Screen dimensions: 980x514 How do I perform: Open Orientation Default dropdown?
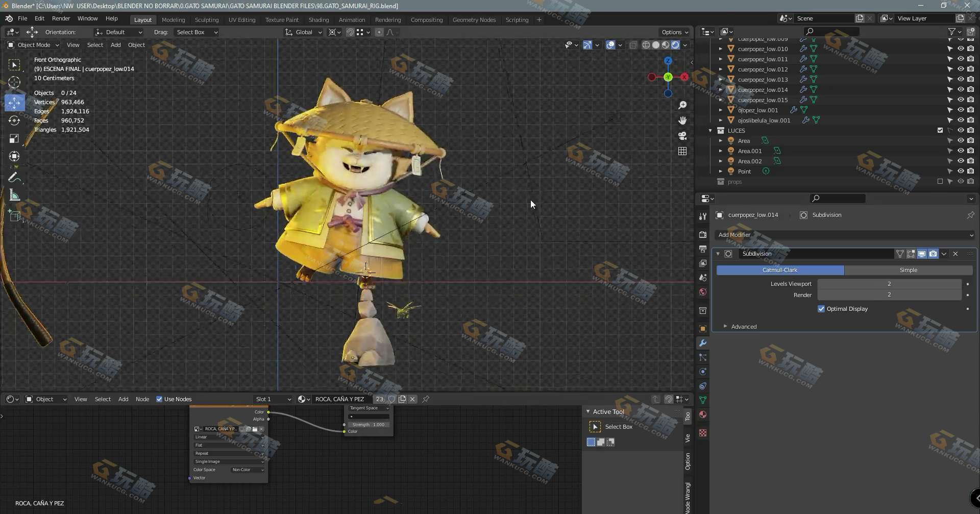[x=118, y=32]
